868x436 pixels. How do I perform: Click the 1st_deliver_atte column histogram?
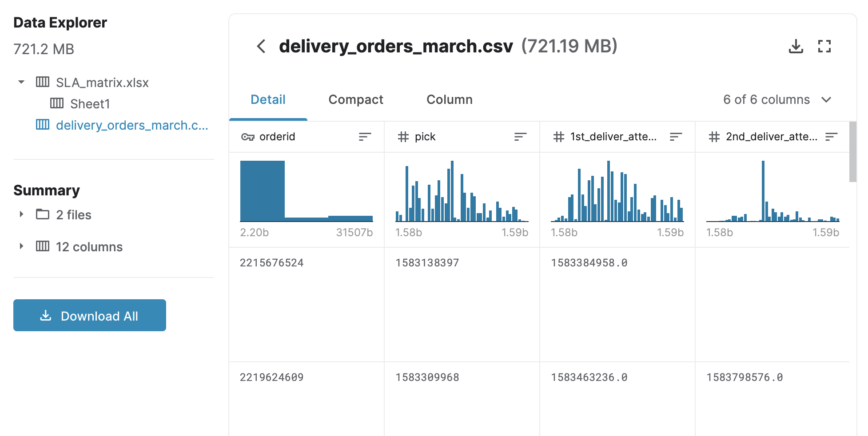coord(617,191)
